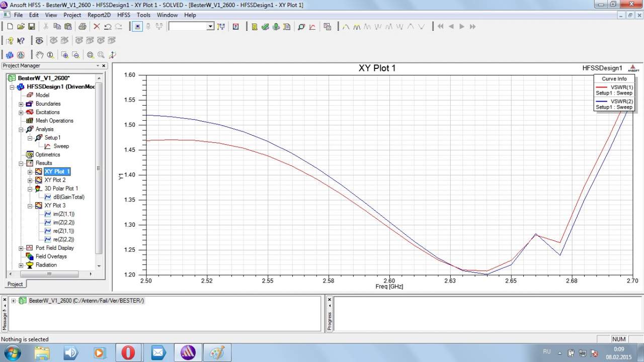Switch to the Project tab
Viewport: 644px width, 362px height.
15,284
